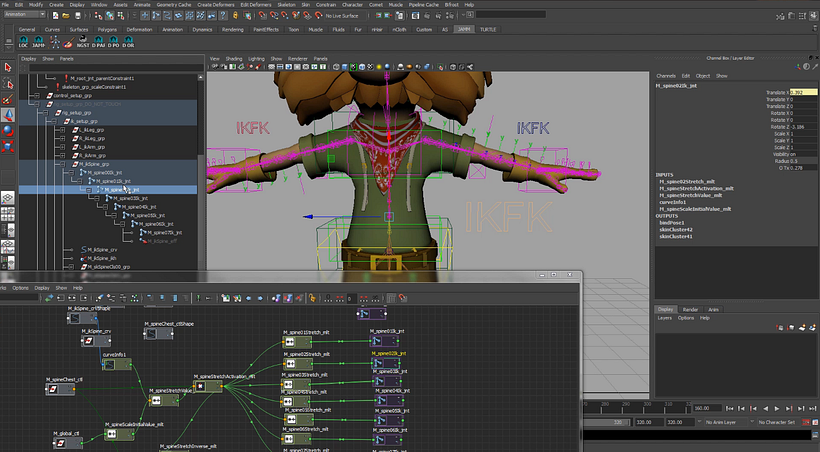Click the M_global_ctl node icon
820x452 pixels.
[62, 443]
